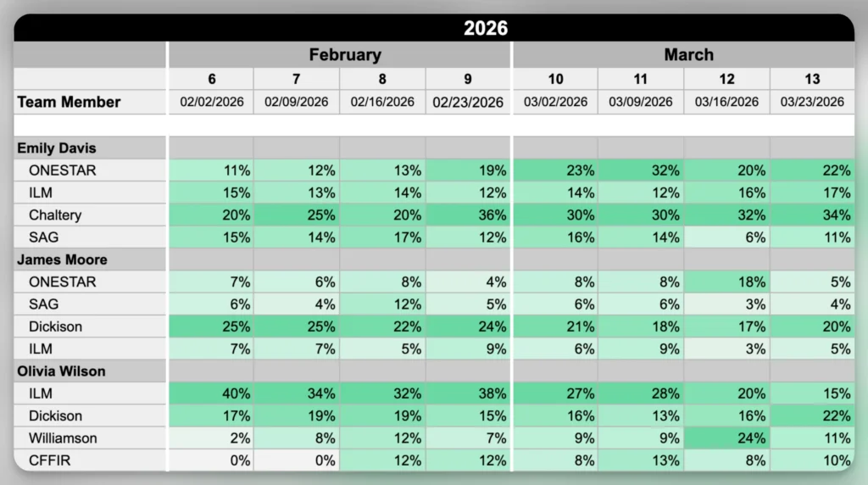Select the 36% cell in the Chaltery row

[469, 215]
